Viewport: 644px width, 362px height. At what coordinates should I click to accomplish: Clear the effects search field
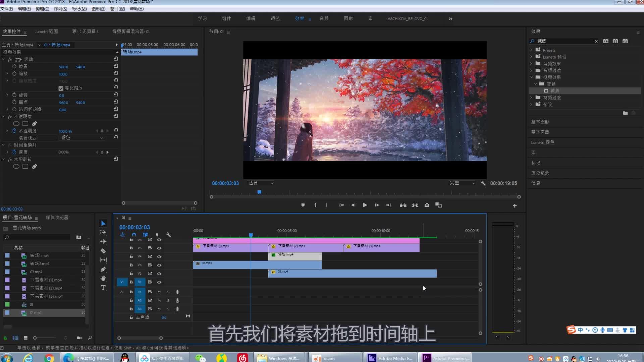click(596, 41)
